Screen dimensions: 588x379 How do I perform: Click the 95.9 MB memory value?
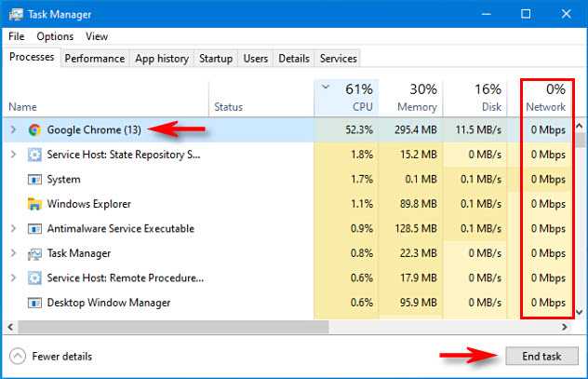418,303
